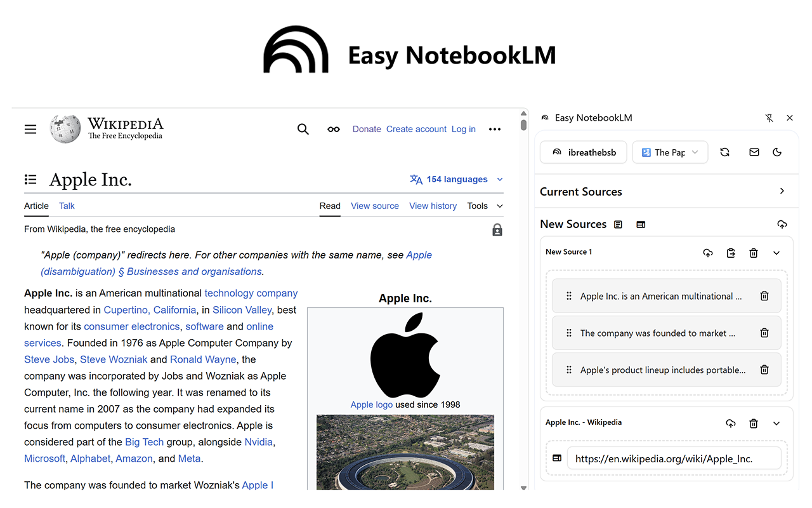Open the View history tab
The width and height of the screenshot is (812, 508).
[433, 206]
